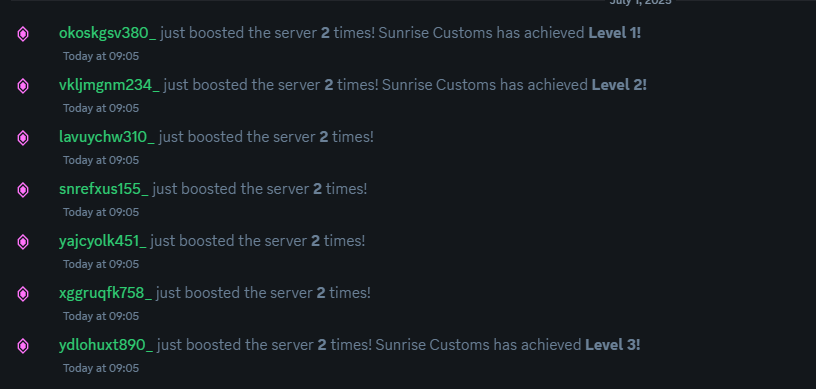This screenshot has width=816, height=389.
Task: Open user snrefxus155_ profile popup
Action: coord(104,189)
